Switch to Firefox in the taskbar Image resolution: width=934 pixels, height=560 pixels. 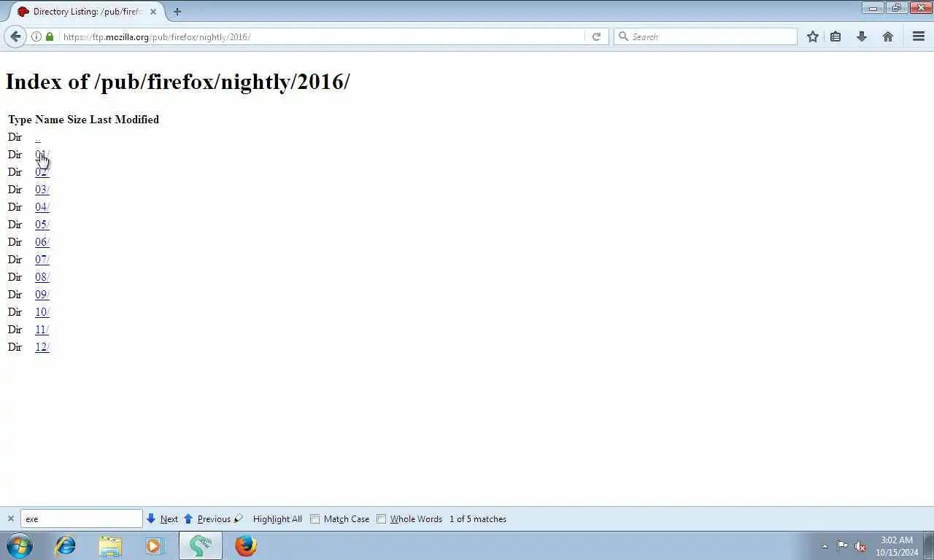246,545
